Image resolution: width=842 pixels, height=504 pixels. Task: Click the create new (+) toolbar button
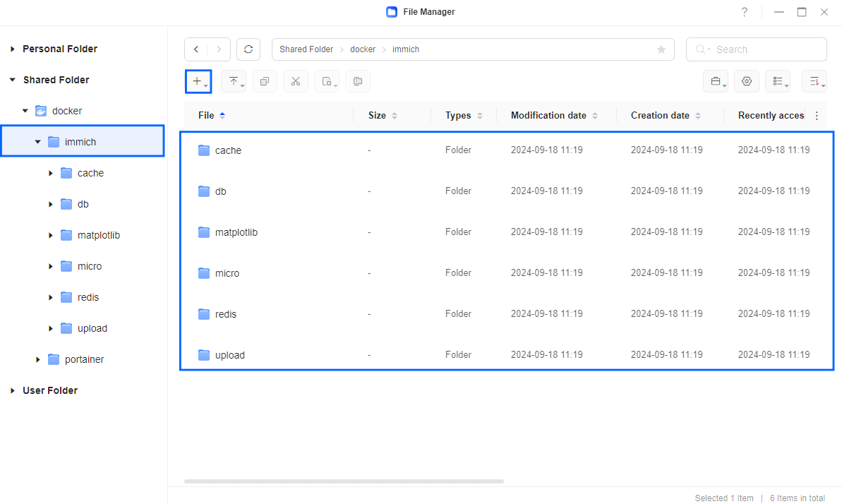[198, 81]
